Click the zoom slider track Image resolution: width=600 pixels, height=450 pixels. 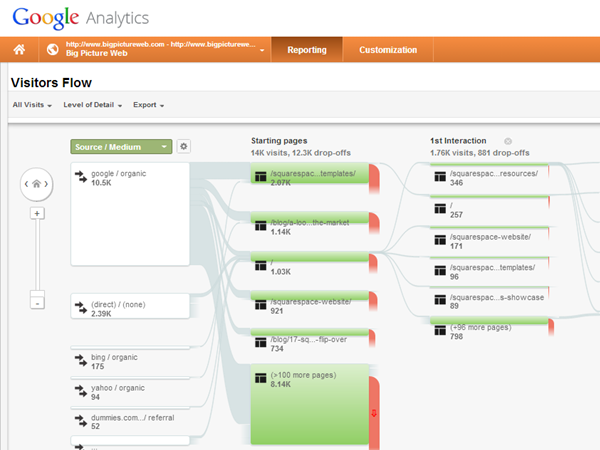click(x=37, y=254)
